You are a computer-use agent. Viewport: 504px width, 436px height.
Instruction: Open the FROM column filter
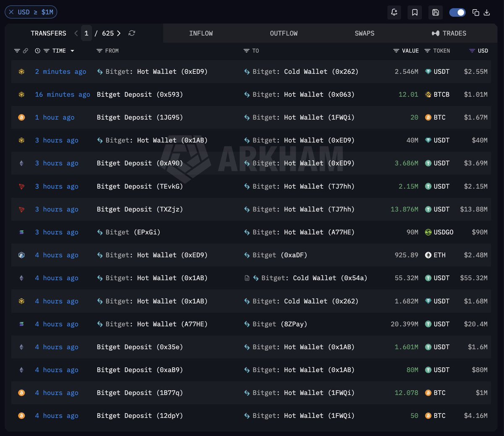click(100, 51)
